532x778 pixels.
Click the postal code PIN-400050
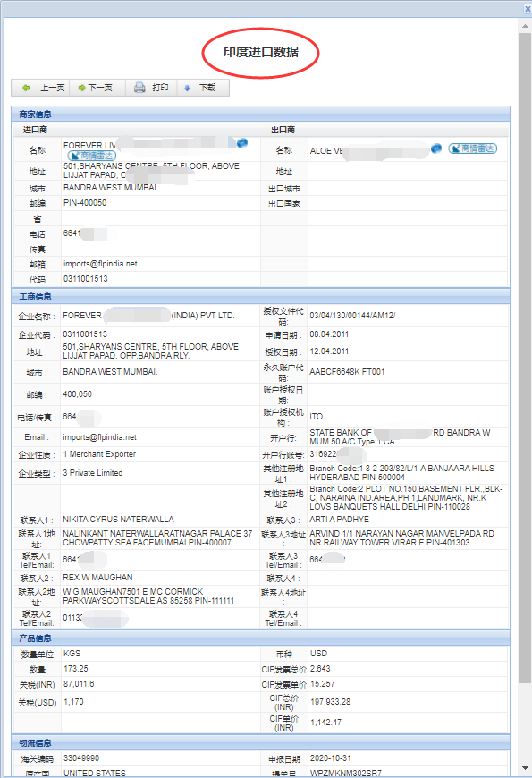(85, 202)
